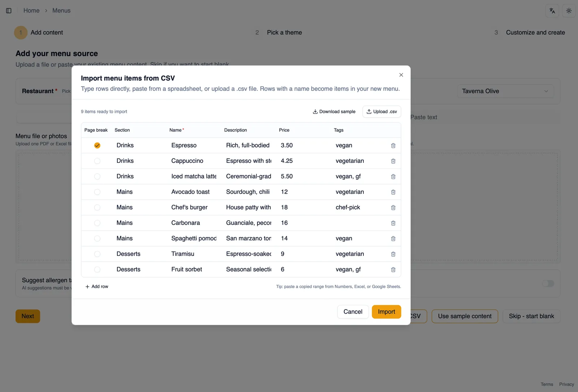Toggle the Suggest allergen switch
The width and height of the screenshot is (578, 392).
548,283
